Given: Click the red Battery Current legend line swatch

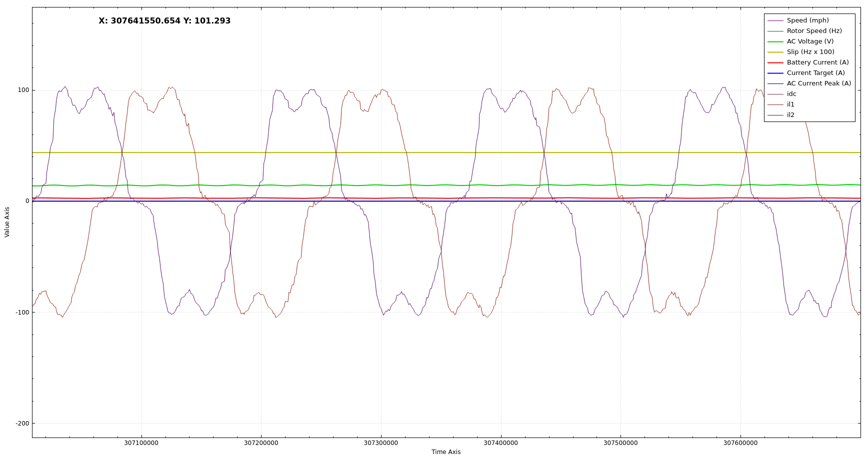Looking at the screenshot, I should coord(775,62).
